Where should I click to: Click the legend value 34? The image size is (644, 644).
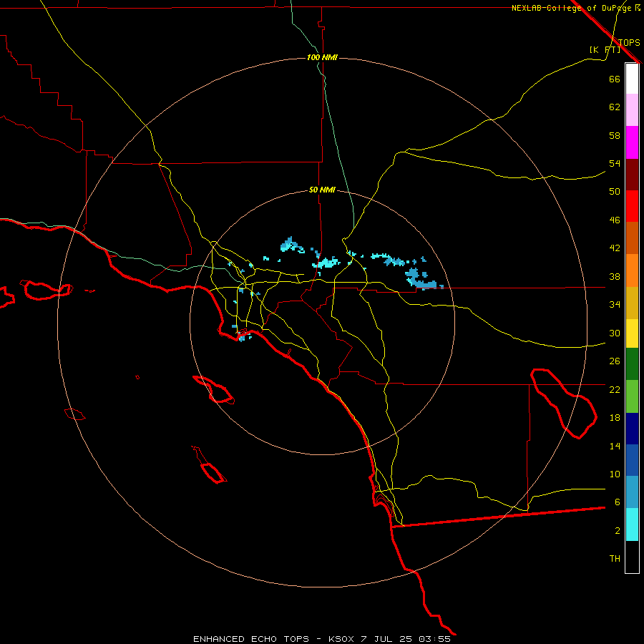point(615,304)
